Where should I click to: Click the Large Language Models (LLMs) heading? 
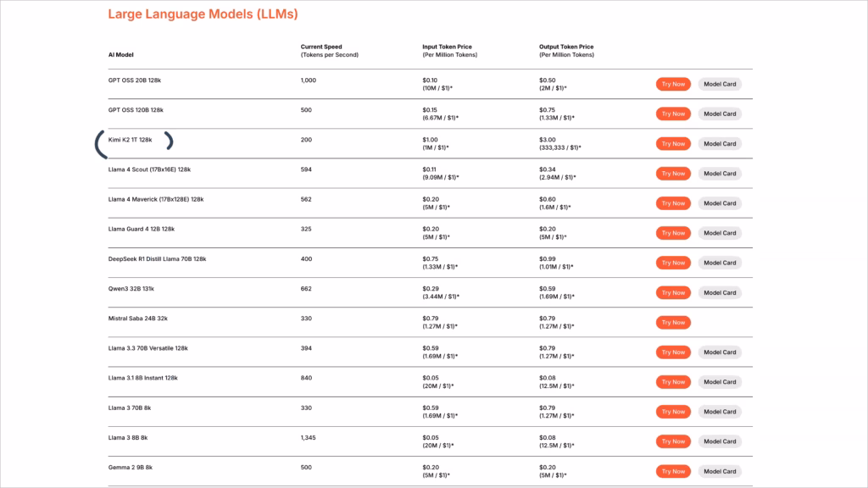[203, 14]
